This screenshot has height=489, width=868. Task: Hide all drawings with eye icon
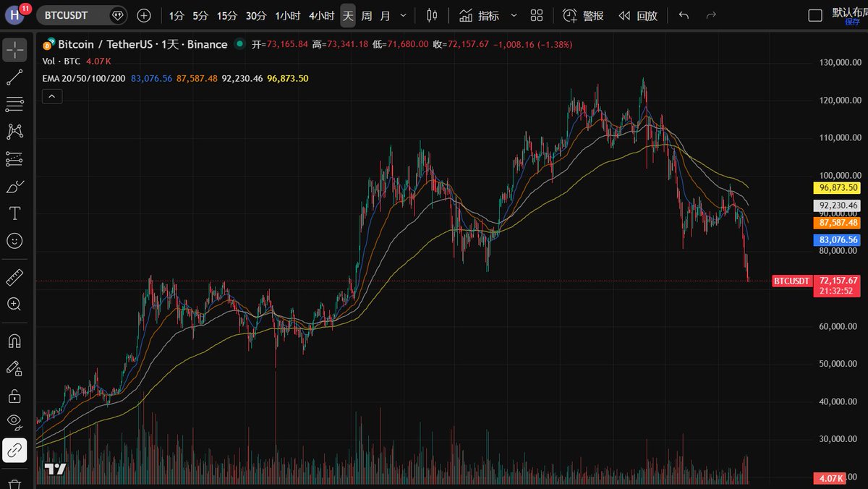pos(14,422)
